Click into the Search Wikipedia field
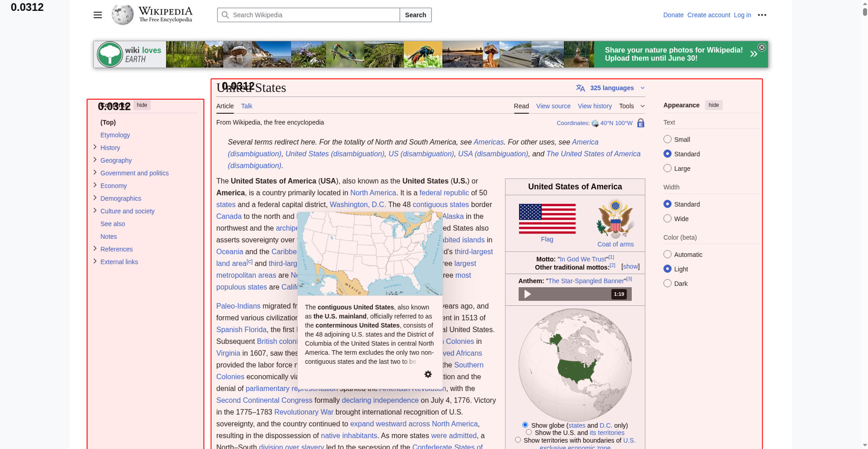Screen dimensions: 868x449 (x=309, y=15)
